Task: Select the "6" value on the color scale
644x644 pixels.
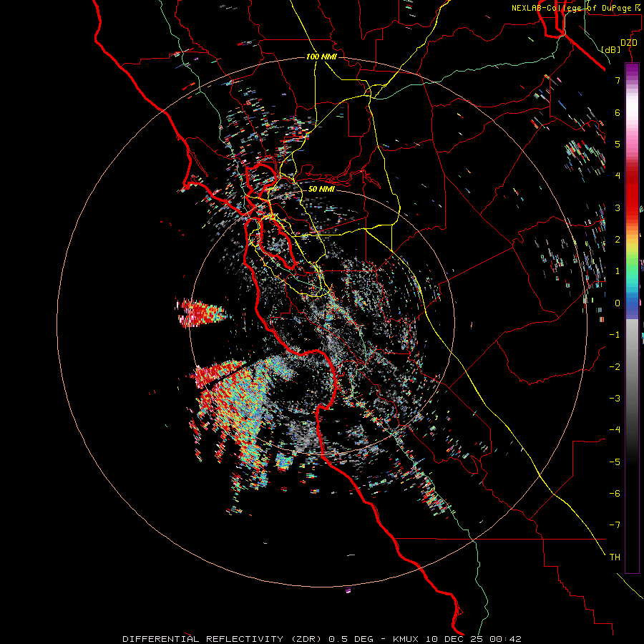Action: pyautogui.click(x=618, y=112)
